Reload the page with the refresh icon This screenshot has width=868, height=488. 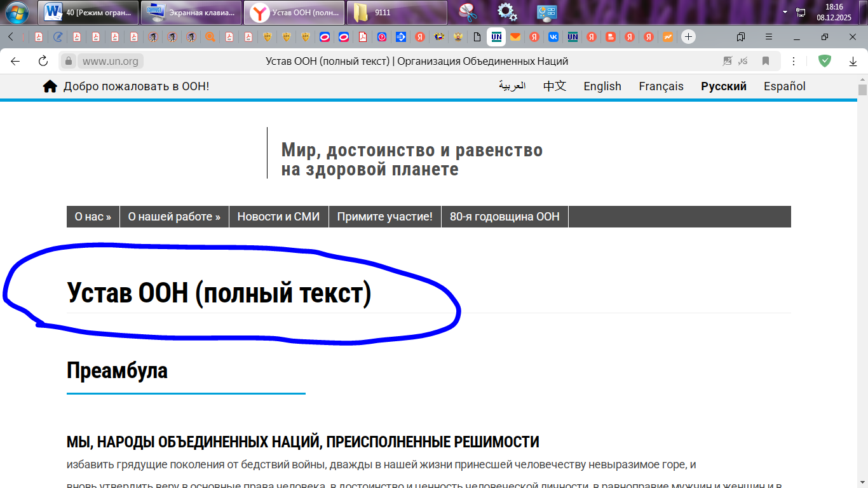[x=43, y=61]
